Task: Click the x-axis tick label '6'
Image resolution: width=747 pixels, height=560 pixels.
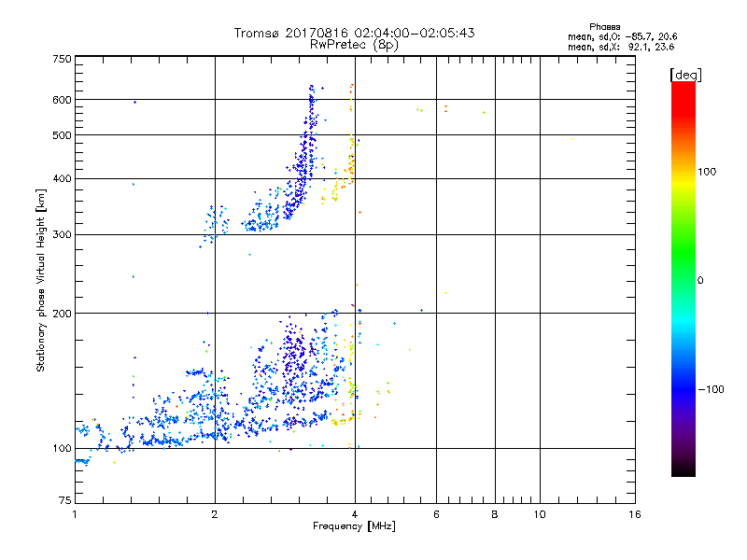Action: [x=436, y=514]
